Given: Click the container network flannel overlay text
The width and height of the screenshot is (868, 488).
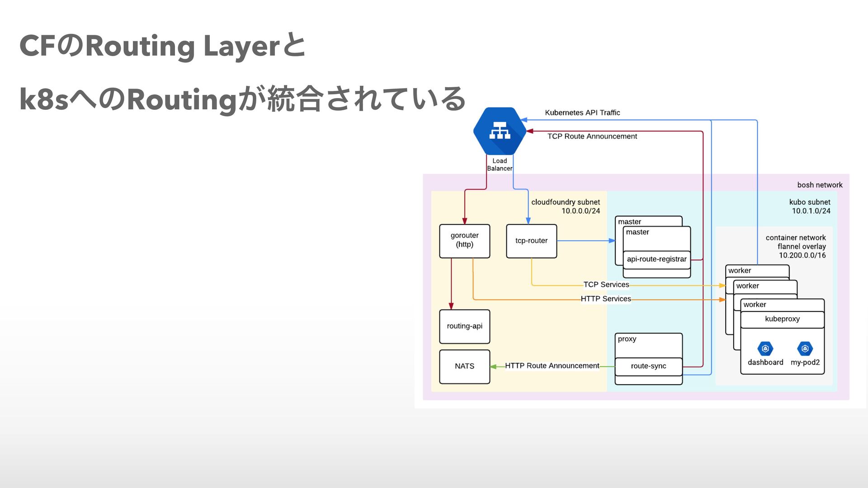Looking at the screenshot, I should (796, 246).
